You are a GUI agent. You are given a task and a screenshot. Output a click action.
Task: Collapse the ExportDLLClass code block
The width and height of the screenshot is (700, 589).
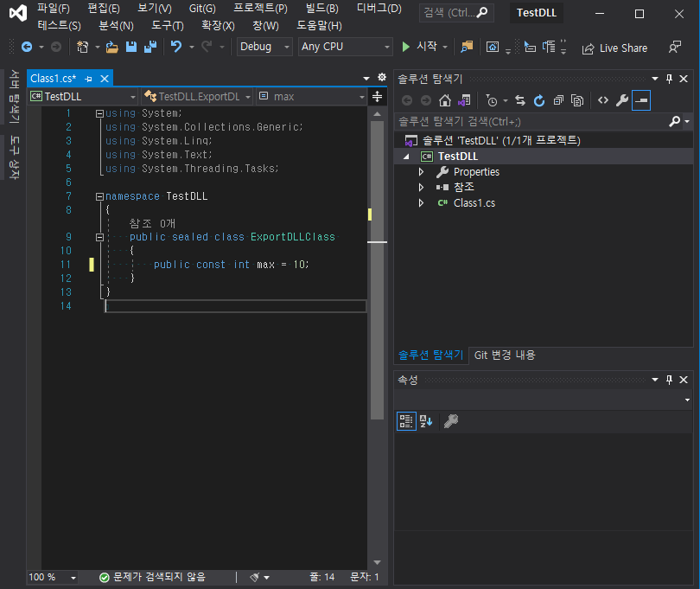(x=99, y=237)
